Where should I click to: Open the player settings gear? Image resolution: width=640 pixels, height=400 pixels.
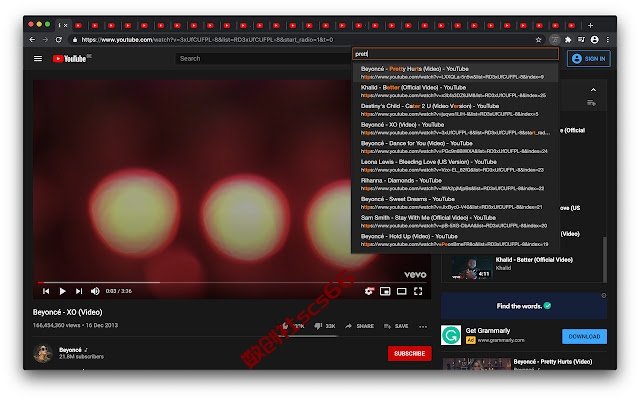pos(369,291)
